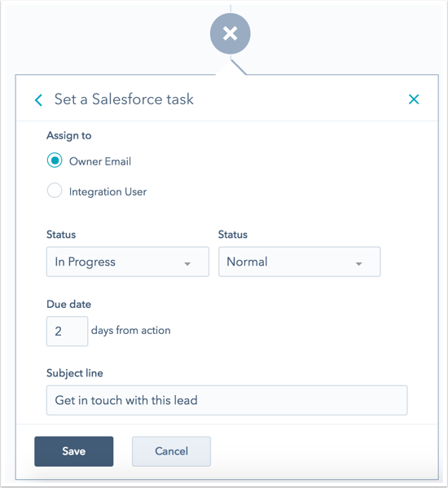Click the Owner Email option label

pos(100,161)
